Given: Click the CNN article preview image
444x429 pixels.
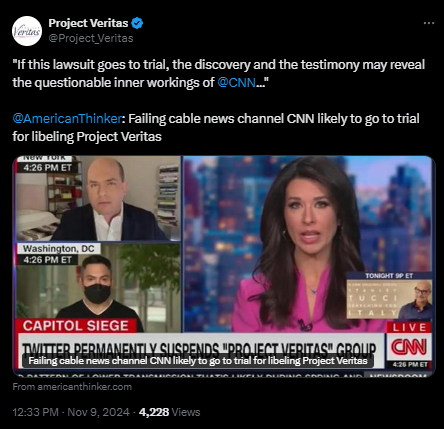Looking at the screenshot, I should (224, 266).
